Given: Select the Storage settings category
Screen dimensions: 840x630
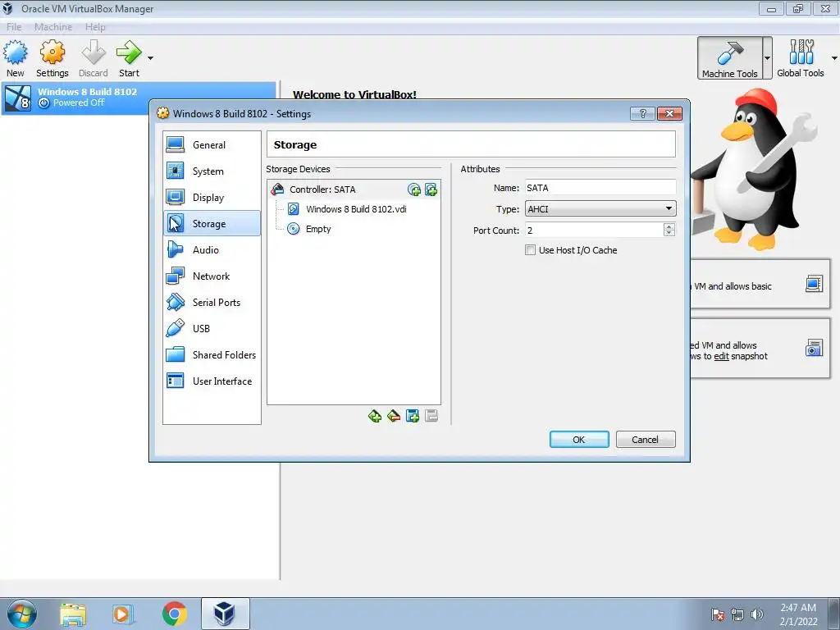Looking at the screenshot, I should (x=212, y=223).
